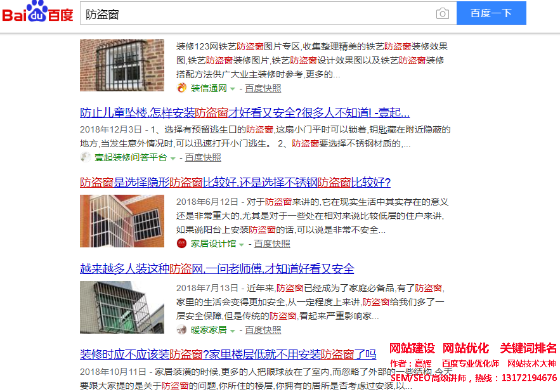
Task: Open camera image search
Action: (442, 13)
